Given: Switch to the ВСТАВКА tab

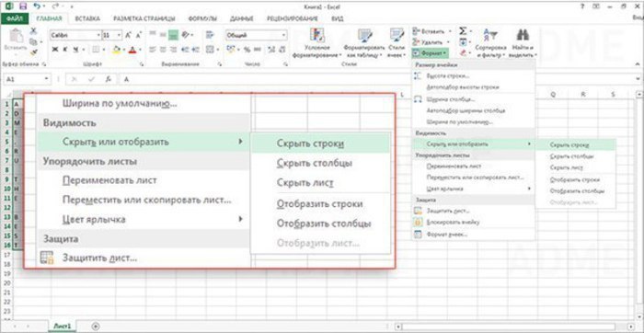Looking at the screenshot, I should tap(87, 18).
